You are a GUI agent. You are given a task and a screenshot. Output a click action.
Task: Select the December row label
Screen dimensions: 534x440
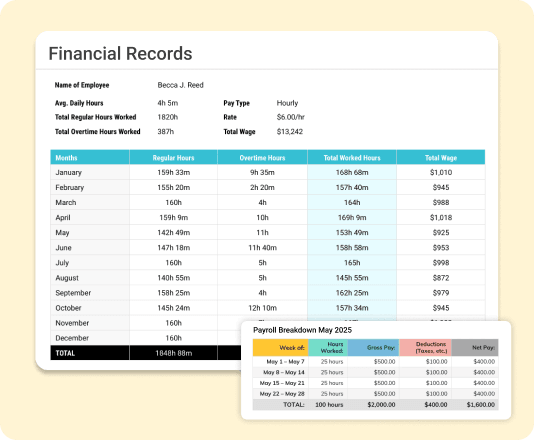coord(72,338)
